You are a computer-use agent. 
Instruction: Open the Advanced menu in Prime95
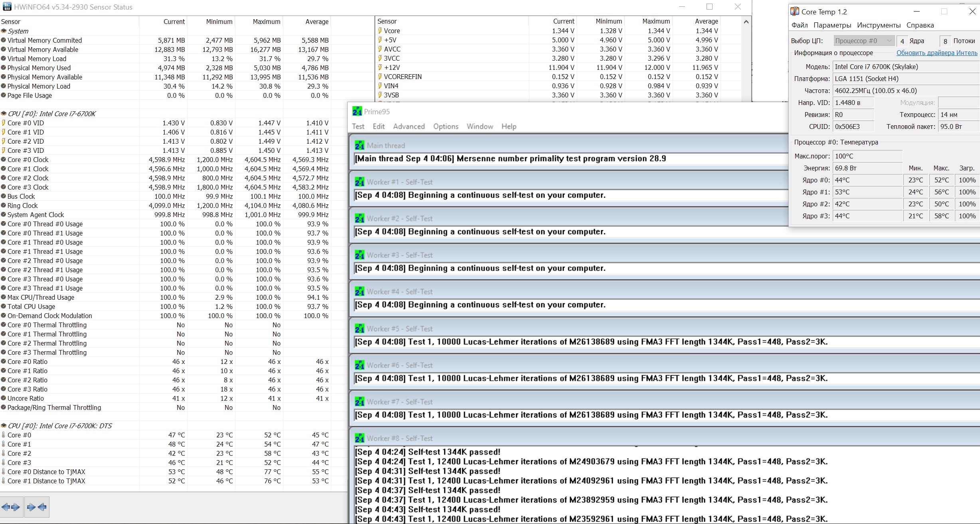click(409, 127)
